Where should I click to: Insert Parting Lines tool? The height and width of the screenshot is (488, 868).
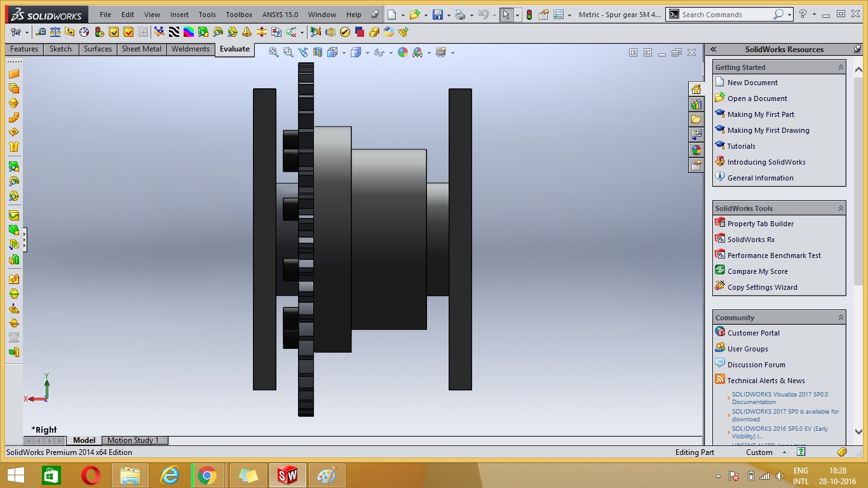14,294
